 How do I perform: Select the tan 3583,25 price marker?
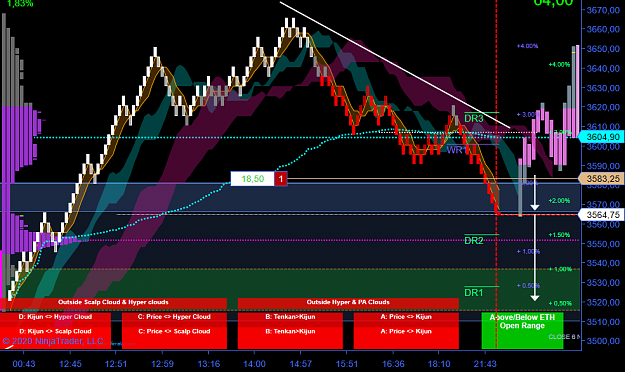tap(601, 179)
